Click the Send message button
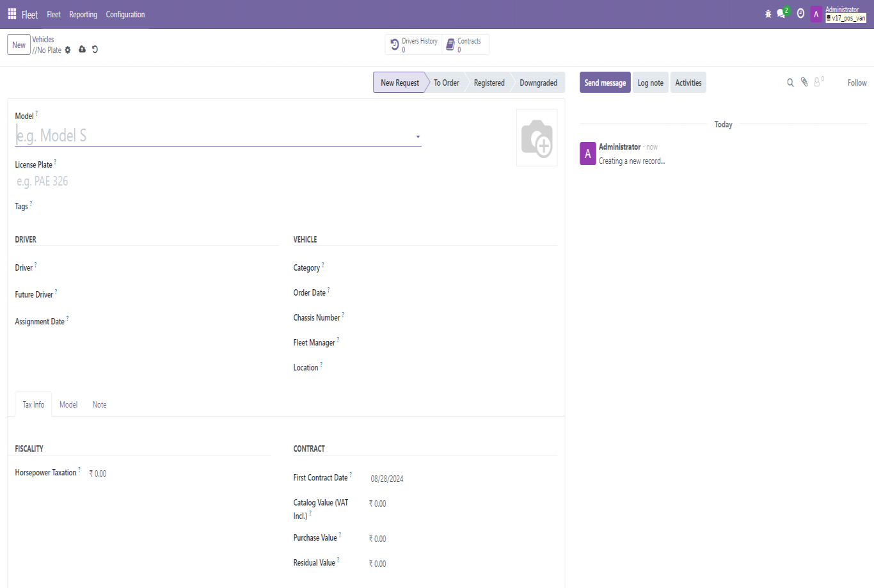Screen dimensions: 874x588 point(605,83)
